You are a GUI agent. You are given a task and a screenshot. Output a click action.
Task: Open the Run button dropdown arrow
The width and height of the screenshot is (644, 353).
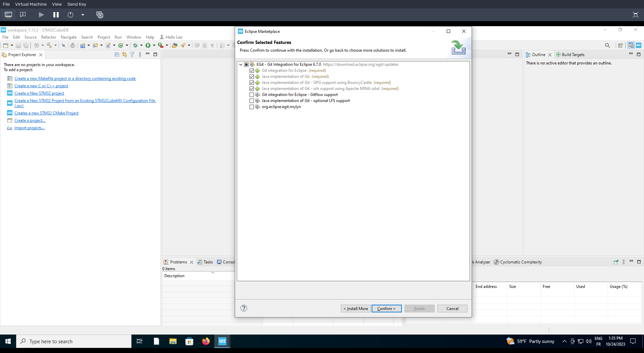(154, 45)
